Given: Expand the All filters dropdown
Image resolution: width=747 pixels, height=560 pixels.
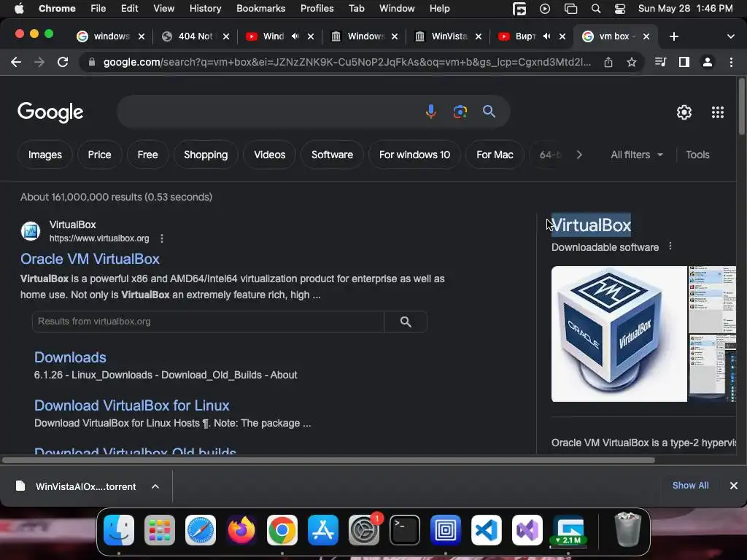Looking at the screenshot, I should 636,155.
